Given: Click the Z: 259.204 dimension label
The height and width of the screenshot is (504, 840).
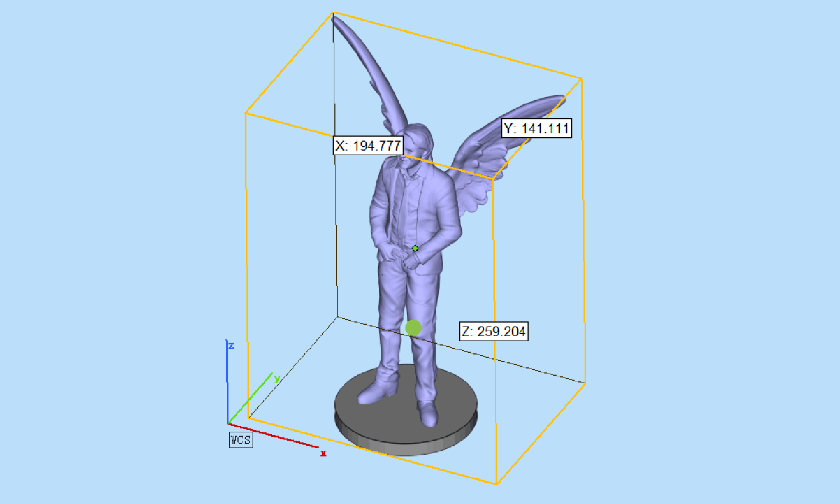Looking at the screenshot, I should (x=493, y=331).
